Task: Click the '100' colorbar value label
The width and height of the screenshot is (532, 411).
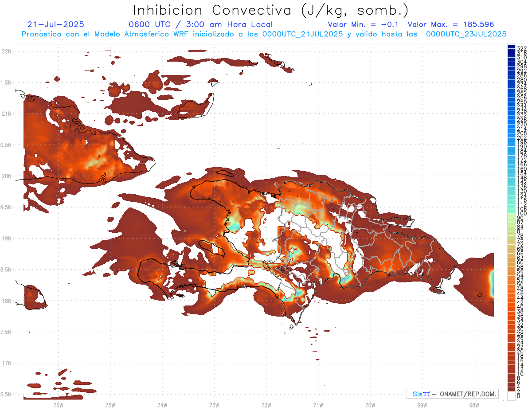Action: (521, 214)
